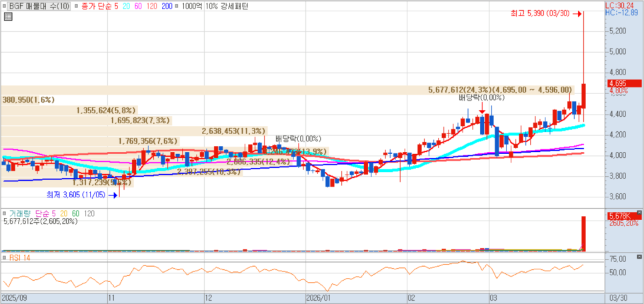Click the 3,600 price axis label
The width and height of the screenshot is (644, 304).
617,197
